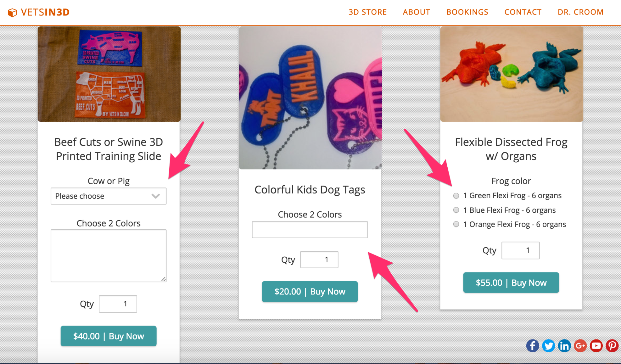The width and height of the screenshot is (621, 364).
Task: Buy the $40.00 training slide now
Action: coord(108,336)
